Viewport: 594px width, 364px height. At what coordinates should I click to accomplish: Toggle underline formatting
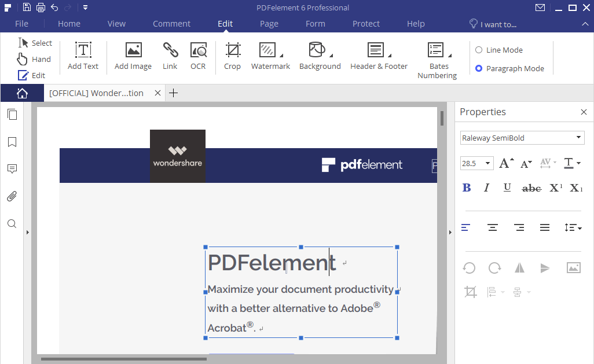(507, 188)
